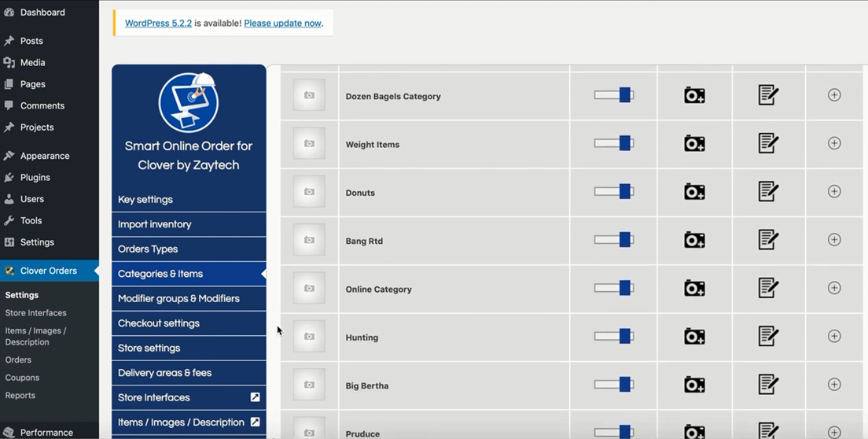Go to Import inventory section

point(189,224)
